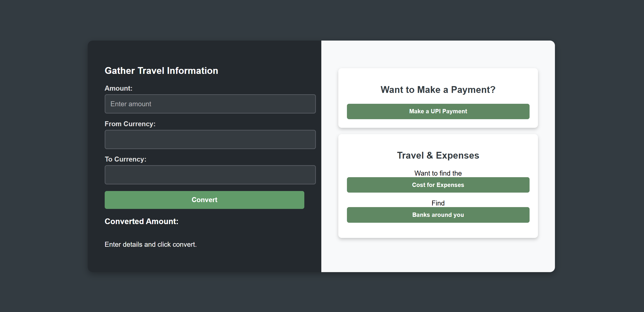Trigger currency conversion with Convert
This screenshot has height=312, width=644.
coord(204,200)
